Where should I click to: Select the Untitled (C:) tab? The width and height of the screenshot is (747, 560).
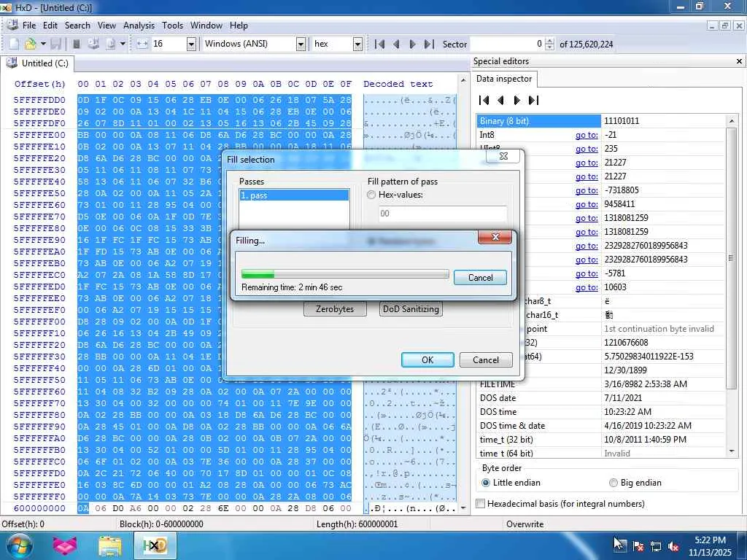37,63
